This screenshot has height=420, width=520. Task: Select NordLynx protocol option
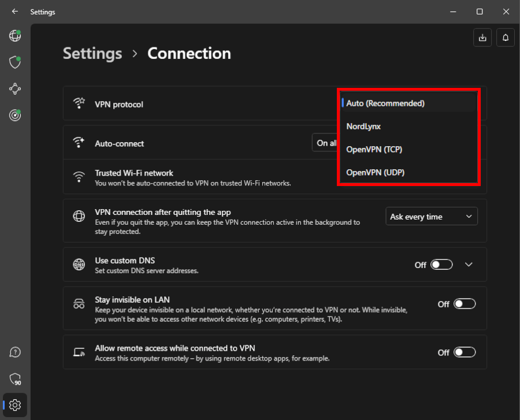(x=408, y=127)
